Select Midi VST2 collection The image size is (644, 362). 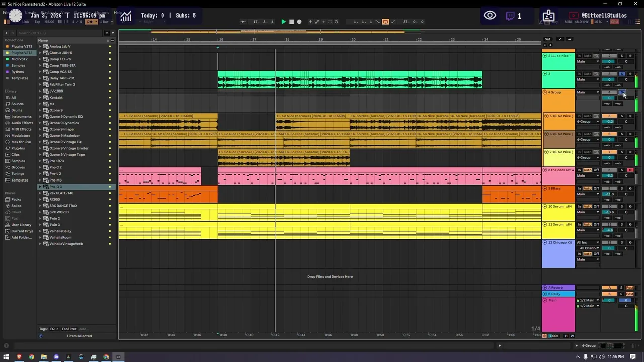[19, 59]
